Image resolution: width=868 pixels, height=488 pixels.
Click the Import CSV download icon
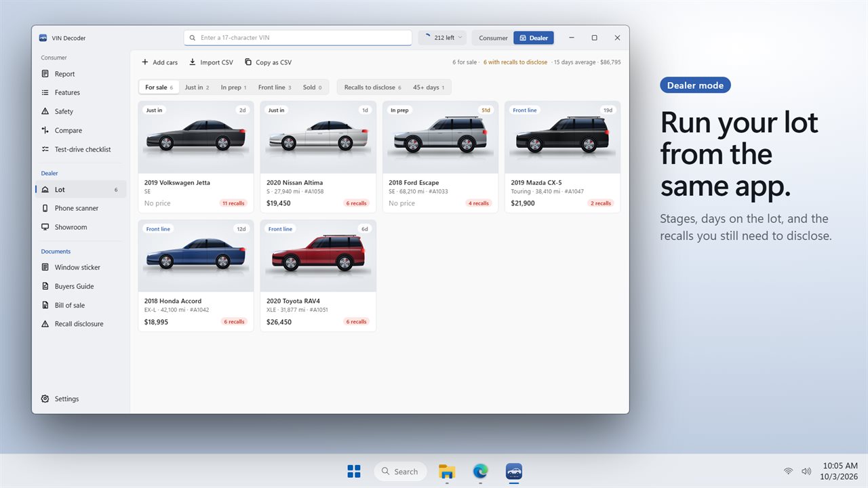coord(193,62)
